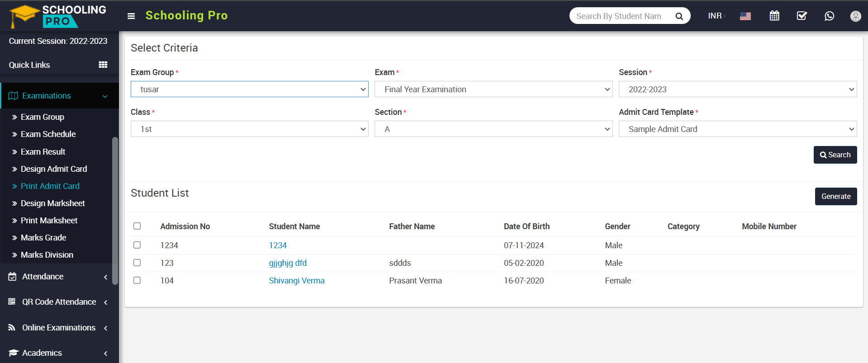868x363 pixels.
Task: Open student link Shivangi Verma
Action: [x=297, y=281]
